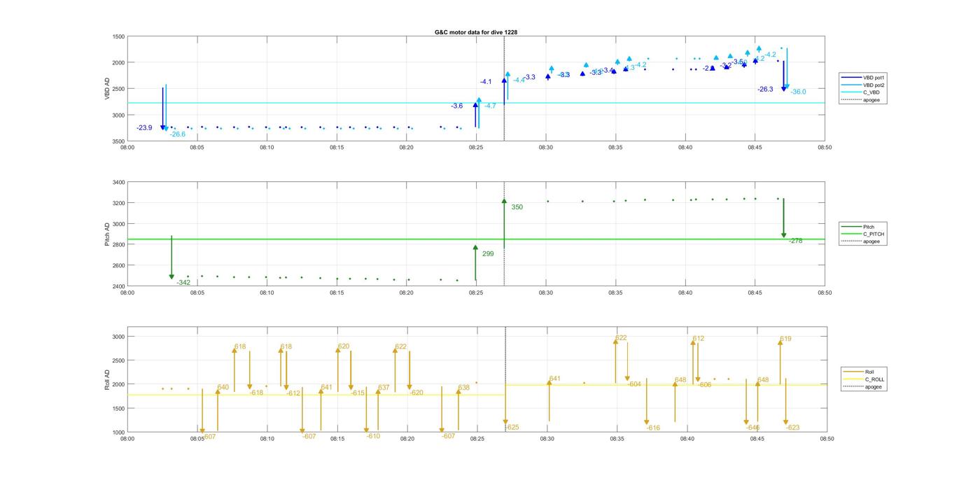Viewport: 980px width, 485px height.
Task: Click the '-342' pitch data label
Action: click(183, 283)
